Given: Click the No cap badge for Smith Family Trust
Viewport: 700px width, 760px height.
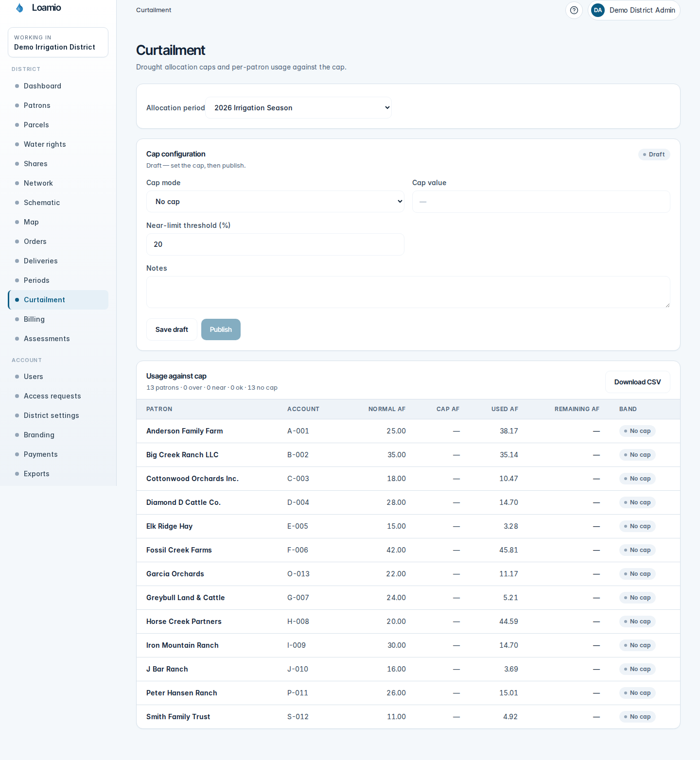Looking at the screenshot, I should pos(637,717).
